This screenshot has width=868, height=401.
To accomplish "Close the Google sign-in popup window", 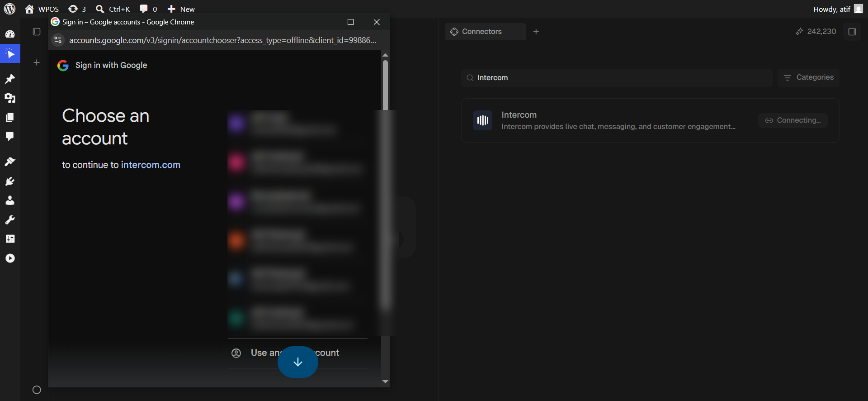I will [x=377, y=22].
